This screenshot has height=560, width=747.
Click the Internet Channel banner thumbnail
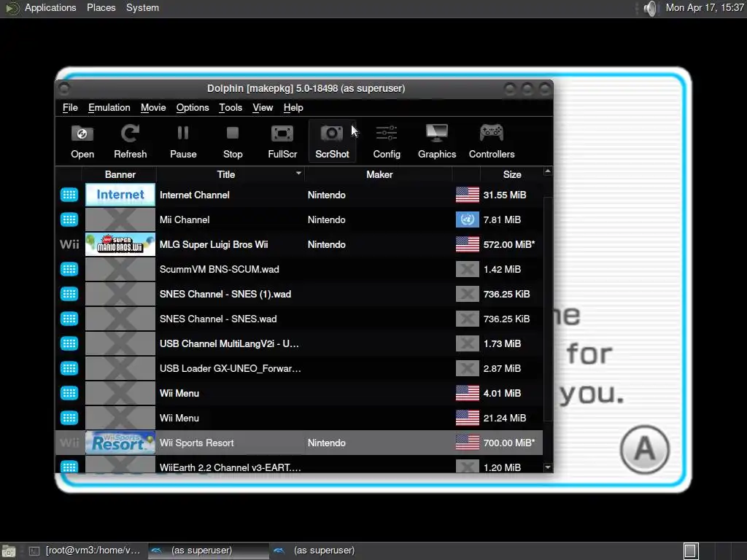tap(120, 195)
